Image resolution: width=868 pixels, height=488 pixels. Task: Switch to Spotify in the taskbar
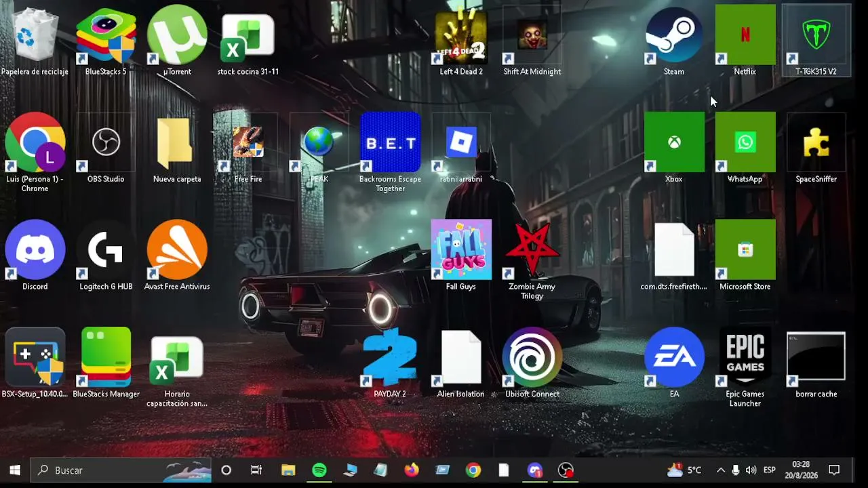[x=319, y=470]
